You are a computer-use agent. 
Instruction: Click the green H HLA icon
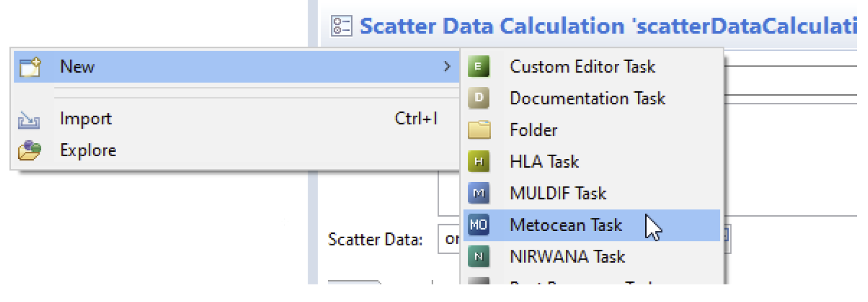pos(478,162)
